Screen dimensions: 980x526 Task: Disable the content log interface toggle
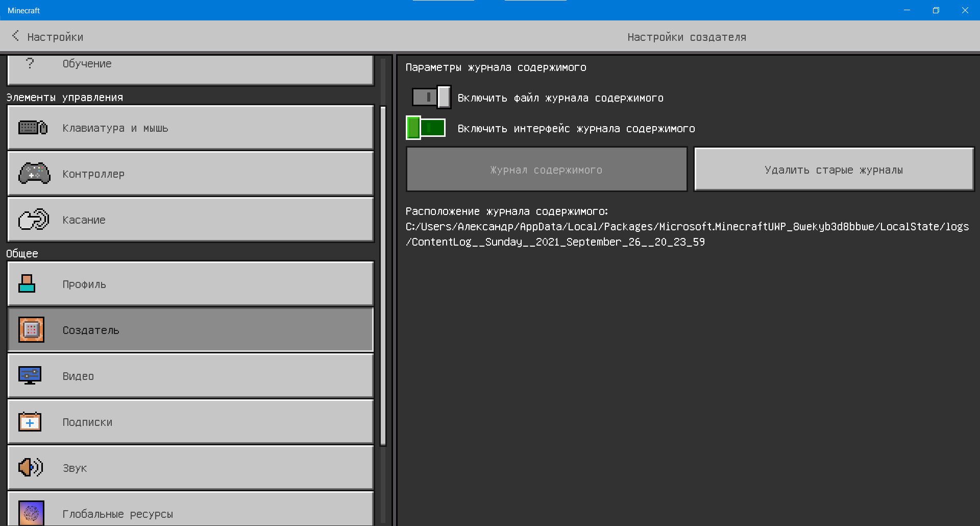426,128
